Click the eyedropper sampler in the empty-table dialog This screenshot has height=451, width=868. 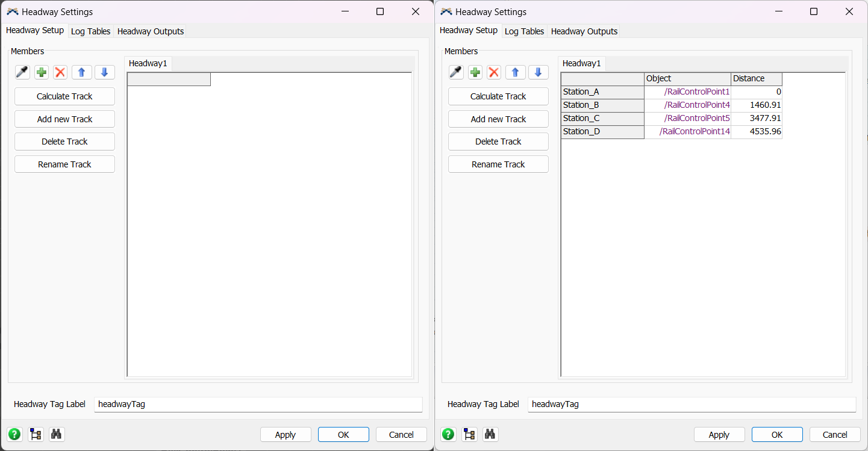pyautogui.click(x=22, y=72)
